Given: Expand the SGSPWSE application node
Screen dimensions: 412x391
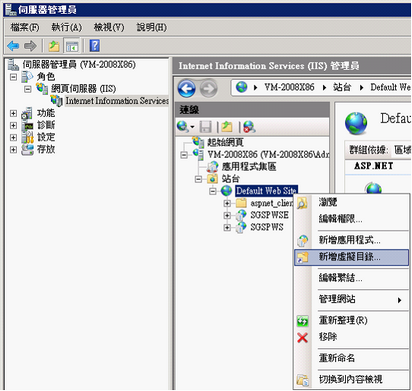Looking at the screenshot, I should (x=227, y=215).
